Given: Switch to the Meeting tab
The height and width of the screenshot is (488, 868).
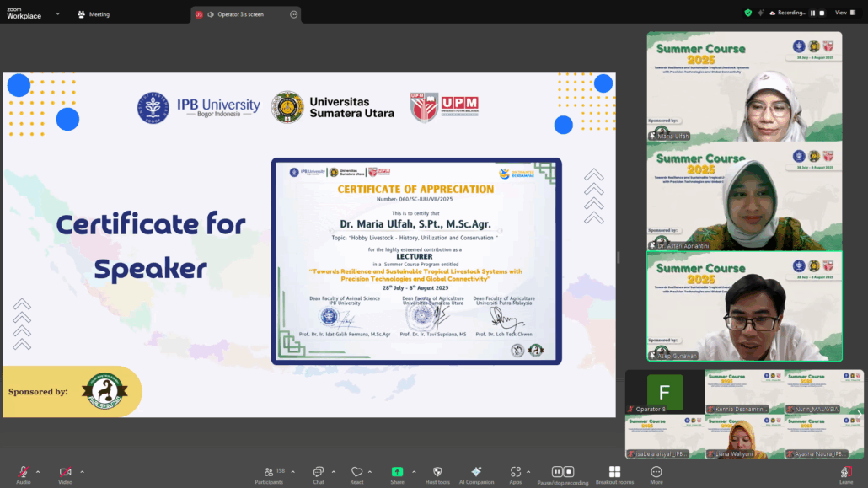Looking at the screenshot, I should pyautogui.click(x=94, y=14).
